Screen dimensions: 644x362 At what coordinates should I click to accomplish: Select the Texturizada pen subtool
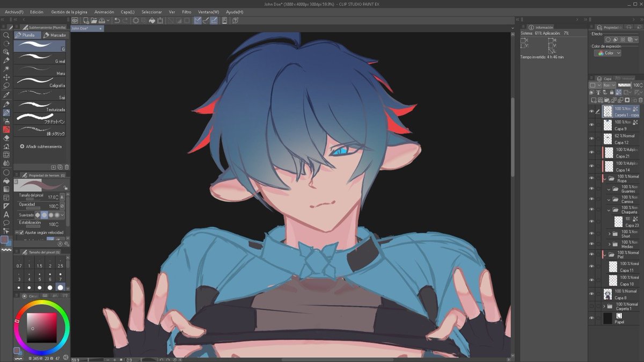click(x=40, y=106)
